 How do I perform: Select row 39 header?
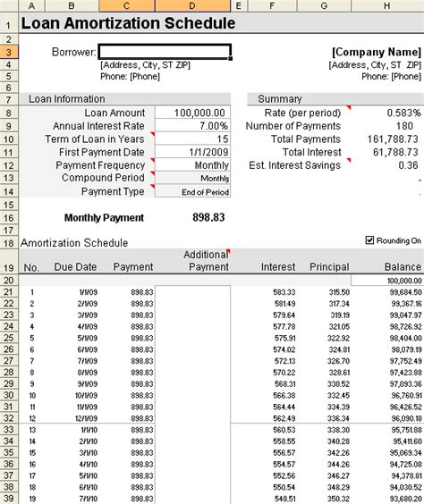pos(9,499)
